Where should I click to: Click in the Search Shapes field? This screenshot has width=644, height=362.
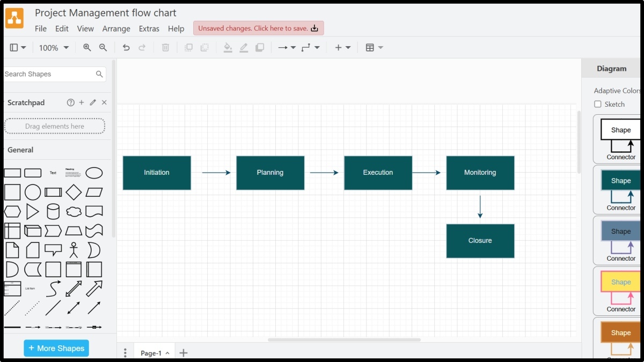(48, 74)
